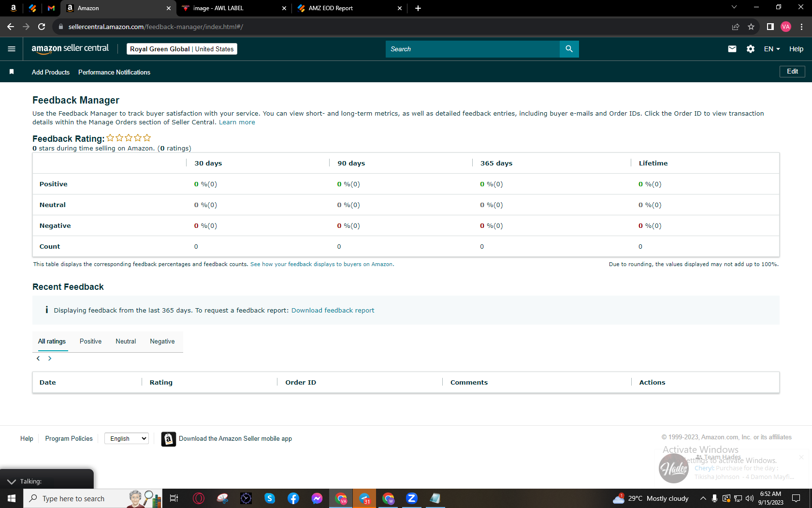Open the English language selector in footer
The image size is (812, 508).
[127, 438]
